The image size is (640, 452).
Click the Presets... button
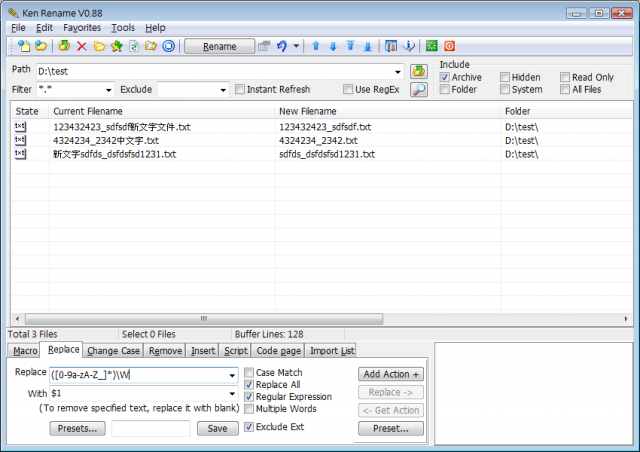pos(78,428)
